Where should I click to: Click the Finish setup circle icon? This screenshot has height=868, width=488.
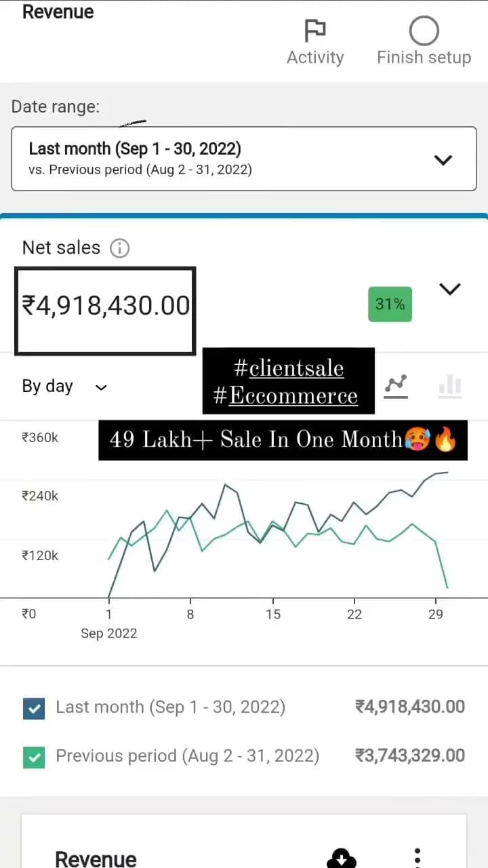[x=424, y=31]
